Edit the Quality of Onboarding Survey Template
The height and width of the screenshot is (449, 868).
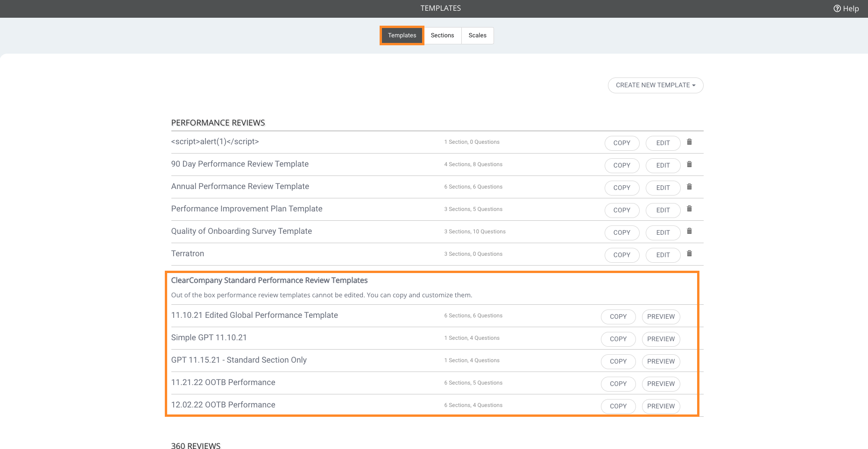[x=663, y=233]
